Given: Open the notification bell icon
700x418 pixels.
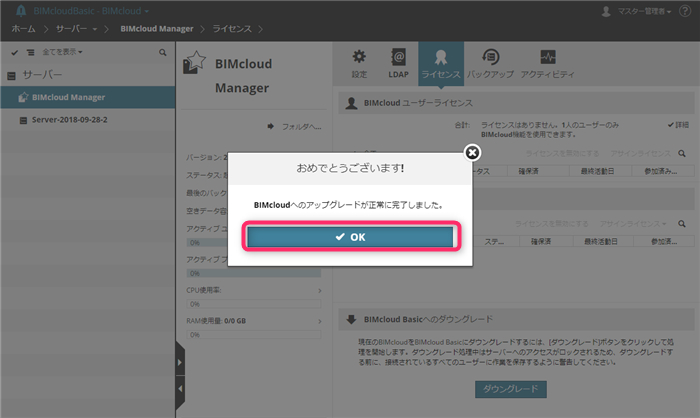Looking at the screenshot, I should [x=21, y=11].
